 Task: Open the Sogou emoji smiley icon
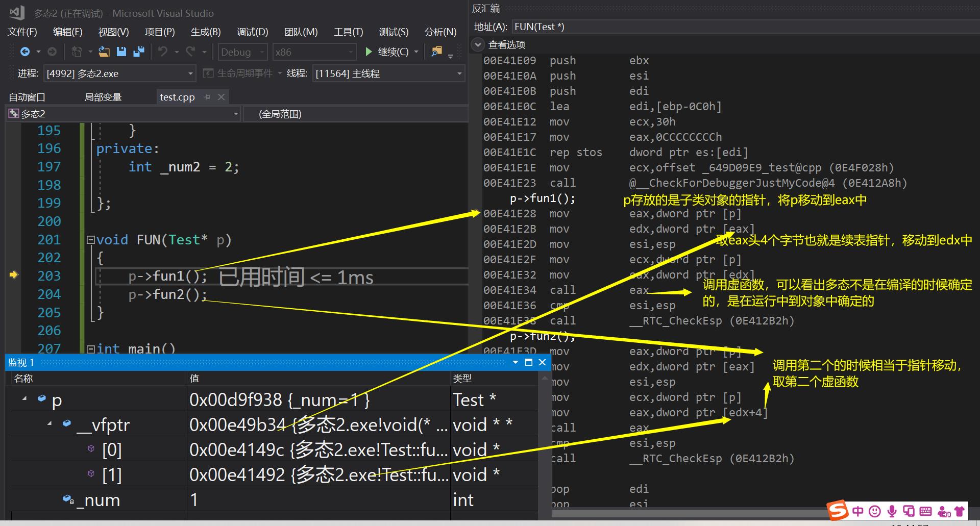pos(875,511)
